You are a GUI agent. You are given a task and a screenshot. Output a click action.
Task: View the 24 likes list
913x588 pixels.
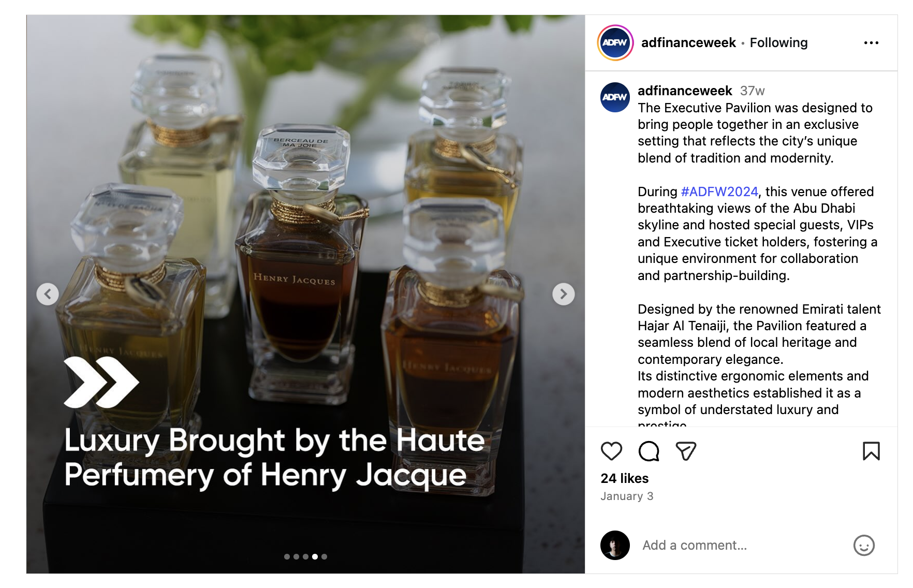pos(624,478)
